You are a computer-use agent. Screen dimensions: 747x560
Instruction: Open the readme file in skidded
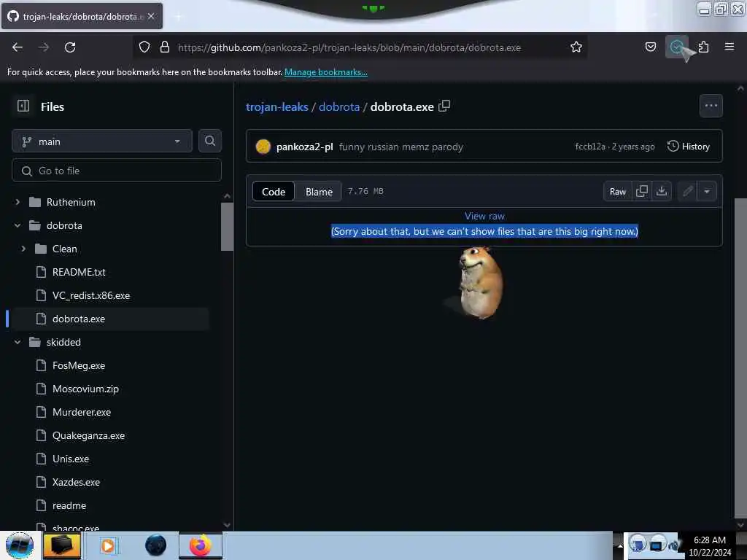coord(69,505)
